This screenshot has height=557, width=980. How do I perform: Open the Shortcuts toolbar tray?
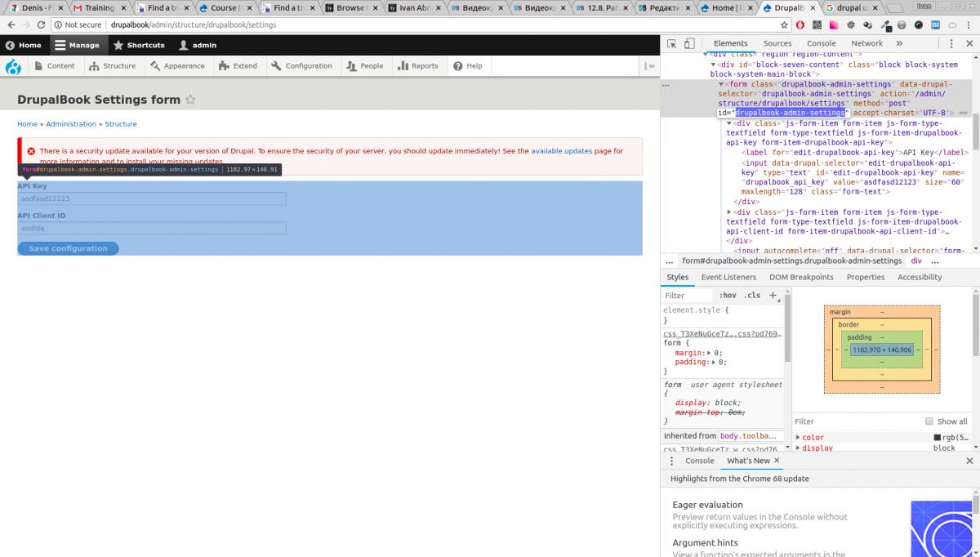[140, 45]
